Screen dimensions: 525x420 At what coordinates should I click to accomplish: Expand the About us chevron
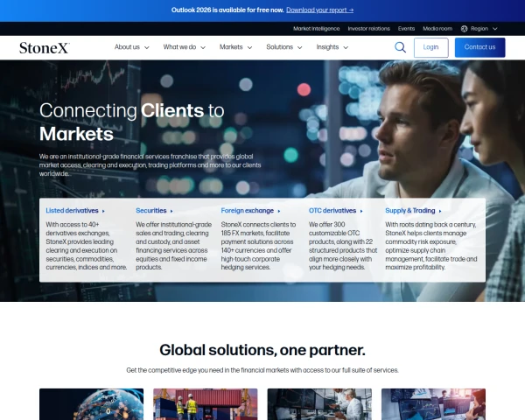[x=147, y=47]
